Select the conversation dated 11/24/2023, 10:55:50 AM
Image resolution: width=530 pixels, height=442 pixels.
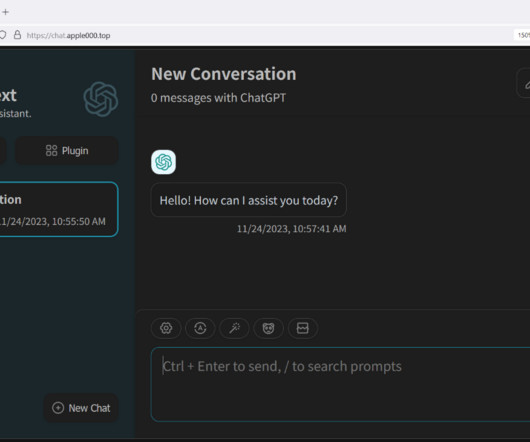tap(58, 209)
